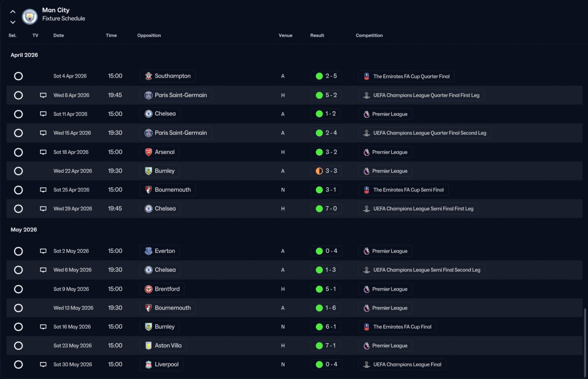Open Premier League link in the Arsenal row
The height and width of the screenshot is (379, 588).
point(385,152)
